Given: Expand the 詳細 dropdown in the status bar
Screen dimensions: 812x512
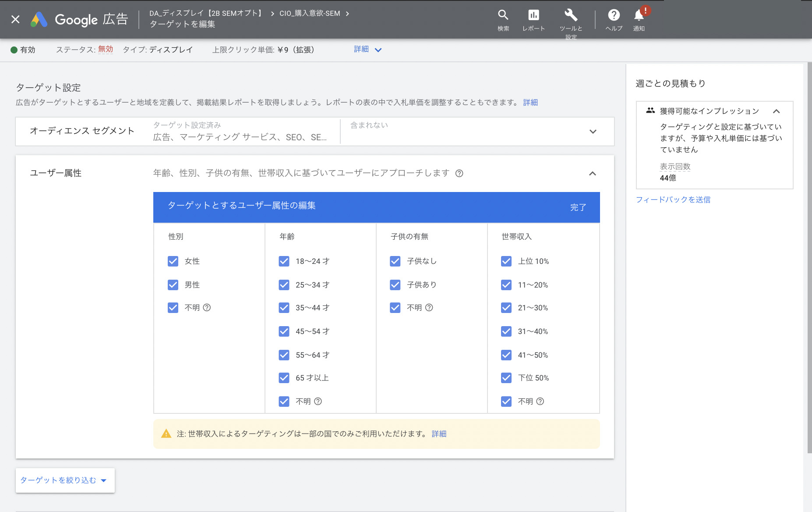Looking at the screenshot, I should 368,50.
